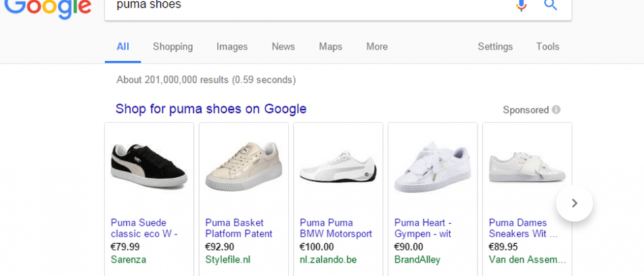Open 'Puma Suede classic eco W' listing
The height and width of the screenshot is (276, 644).
pyautogui.click(x=144, y=229)
